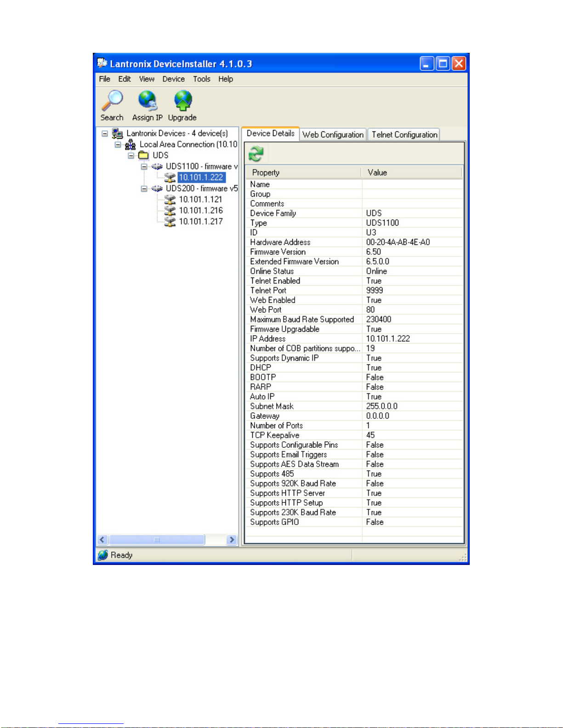Screen dimensions: 563x728
Task: Click the Supports GPIO property label
Action: [274, 522]
